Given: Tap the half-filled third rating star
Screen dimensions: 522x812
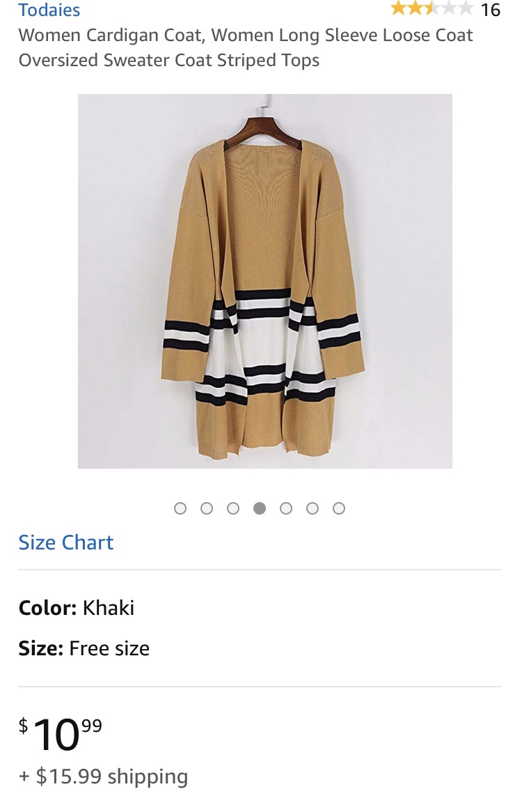Looking at the screenshot, I should click(432, 8).
